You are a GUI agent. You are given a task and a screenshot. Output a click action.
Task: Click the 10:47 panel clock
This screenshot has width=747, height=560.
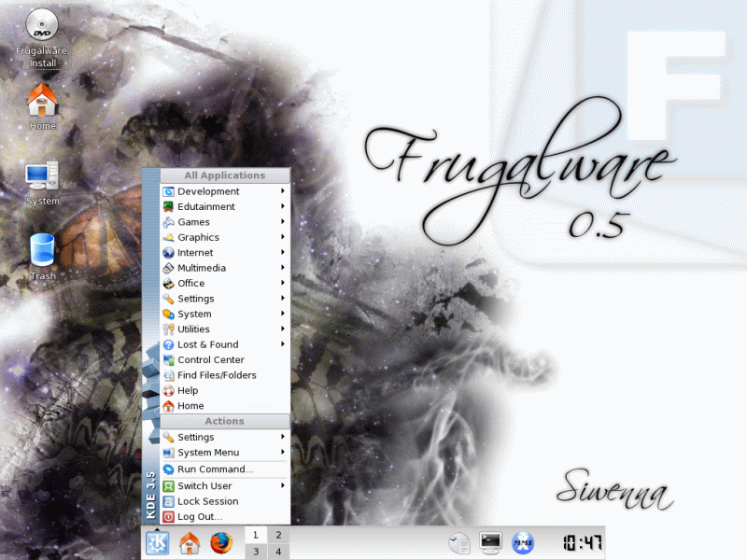tap(582, 543)
